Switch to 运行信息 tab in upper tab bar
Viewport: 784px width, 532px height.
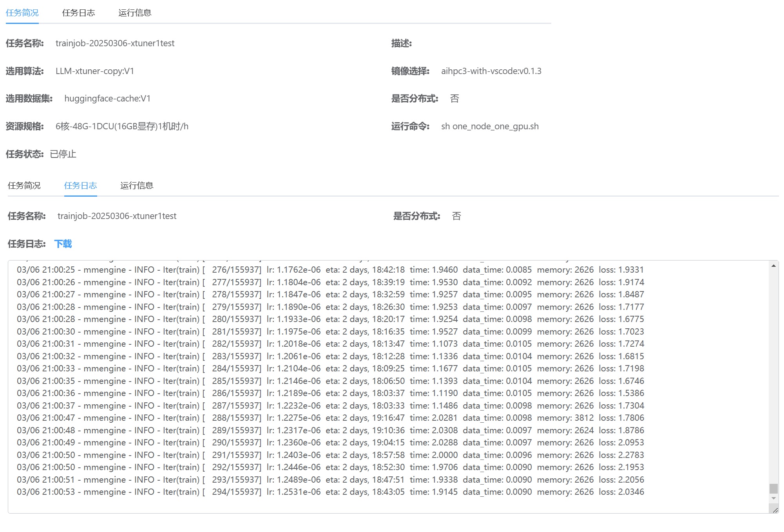coord(135,13)
